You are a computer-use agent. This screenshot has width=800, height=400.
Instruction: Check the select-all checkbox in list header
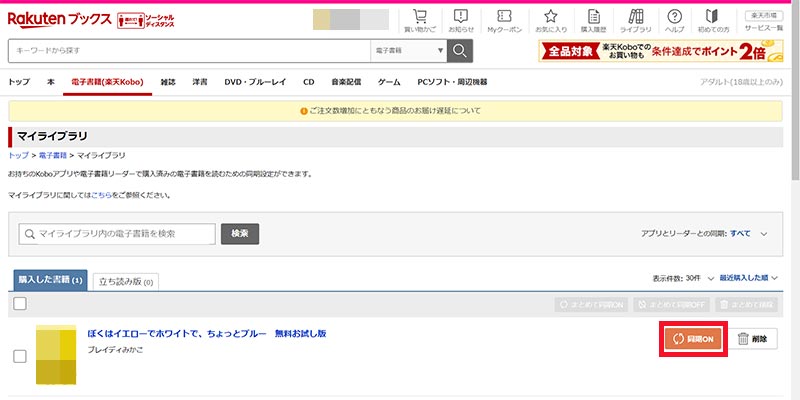19,304
